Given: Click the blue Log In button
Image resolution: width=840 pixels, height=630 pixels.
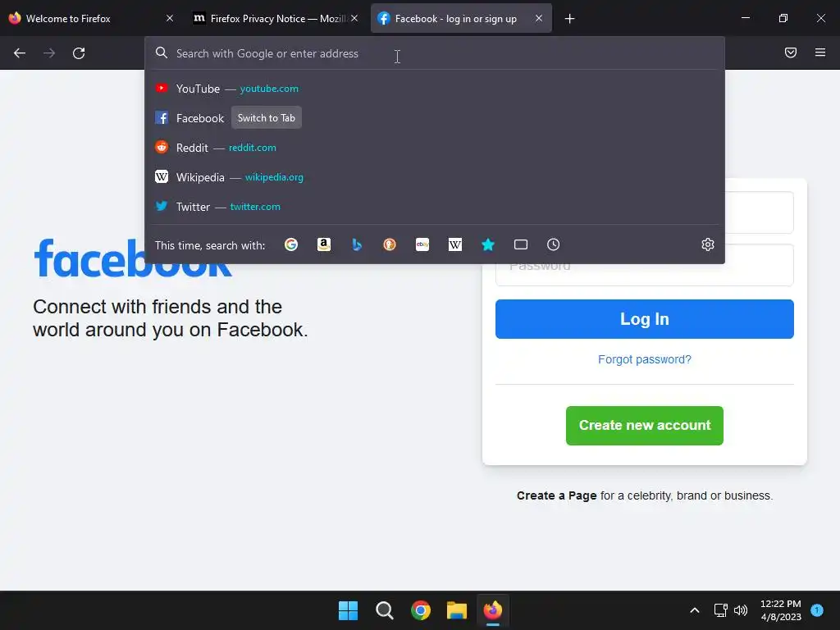Looking at the screenshot, I should (645, 319).
